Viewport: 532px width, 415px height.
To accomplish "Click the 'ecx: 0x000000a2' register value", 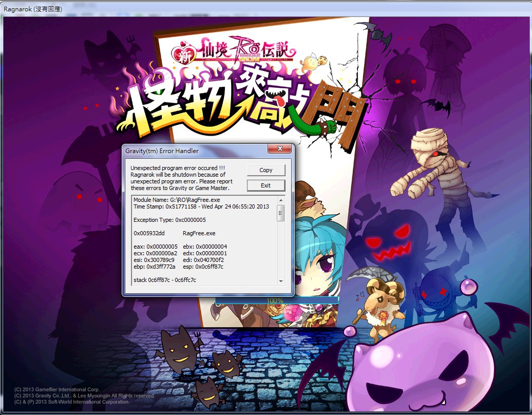I will point(156,253).
